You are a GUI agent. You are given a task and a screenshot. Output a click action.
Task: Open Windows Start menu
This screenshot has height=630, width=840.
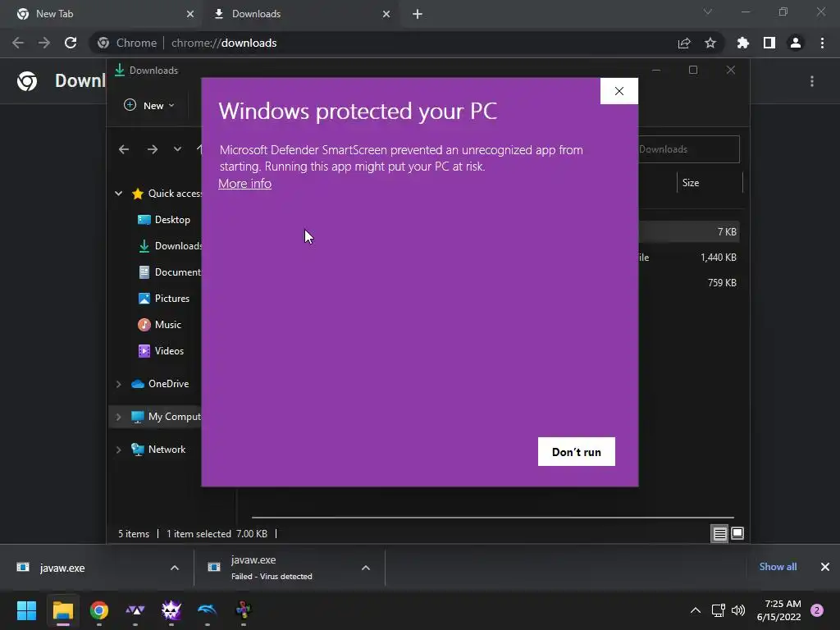[27, 610]
